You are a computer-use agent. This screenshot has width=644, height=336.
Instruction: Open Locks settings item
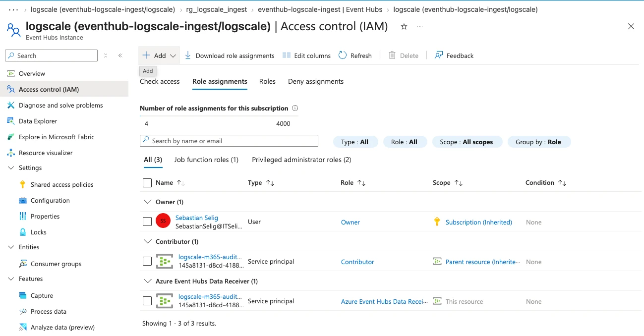point(38,232)
